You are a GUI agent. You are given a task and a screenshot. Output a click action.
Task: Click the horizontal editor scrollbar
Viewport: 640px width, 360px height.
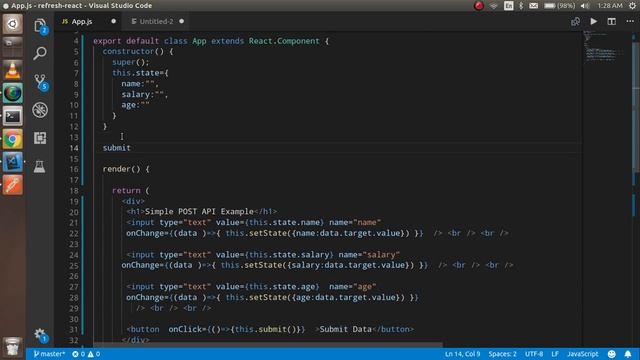268,345
